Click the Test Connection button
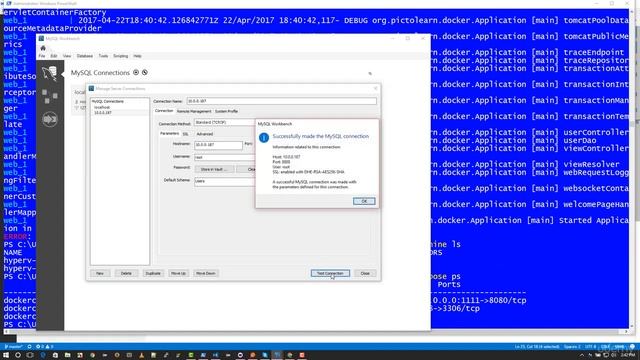This screenshot has width=640, height=360. coord(330,273)
